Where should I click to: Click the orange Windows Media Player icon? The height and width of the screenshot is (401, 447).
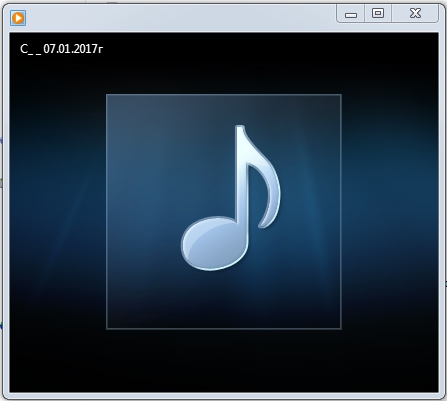coord(18,18)
